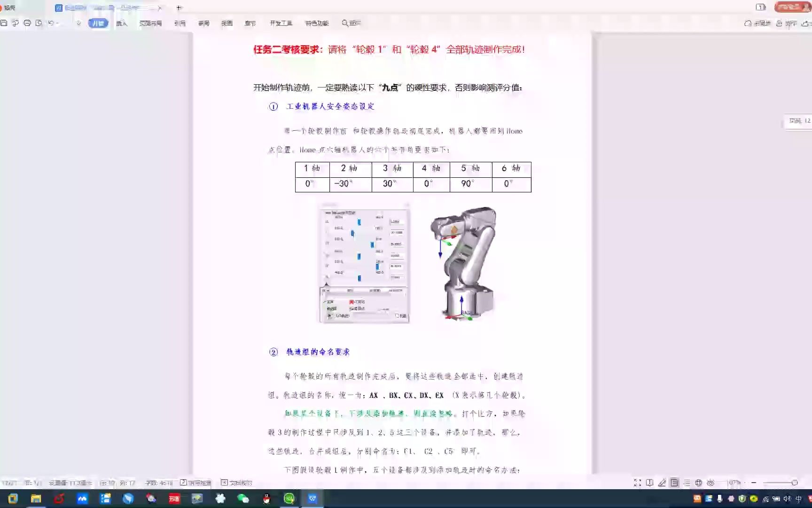Click the table header '6 轴'

point(511,169)
